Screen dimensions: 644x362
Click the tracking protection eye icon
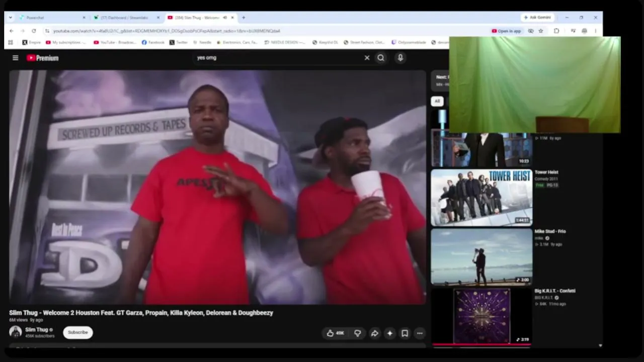tap(531, 31)
